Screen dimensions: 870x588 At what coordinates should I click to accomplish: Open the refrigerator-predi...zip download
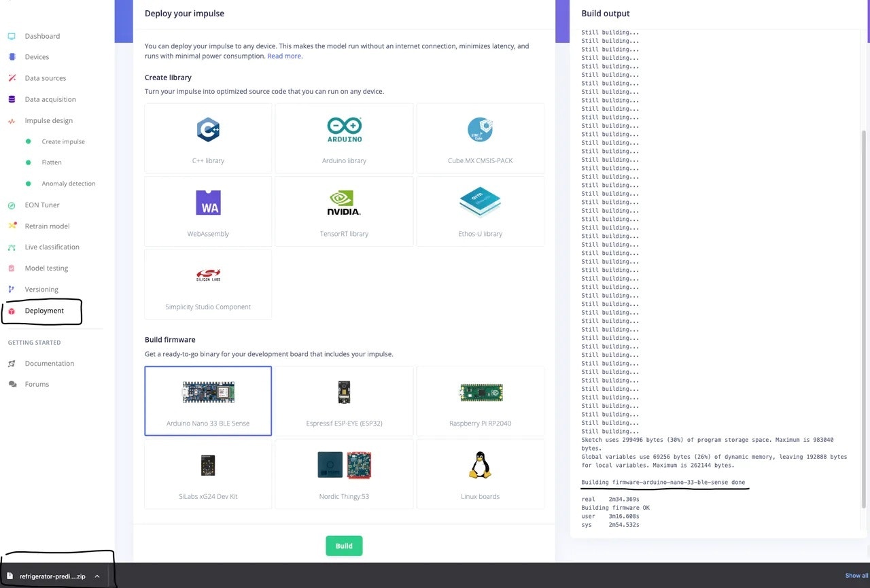[52, 576]
